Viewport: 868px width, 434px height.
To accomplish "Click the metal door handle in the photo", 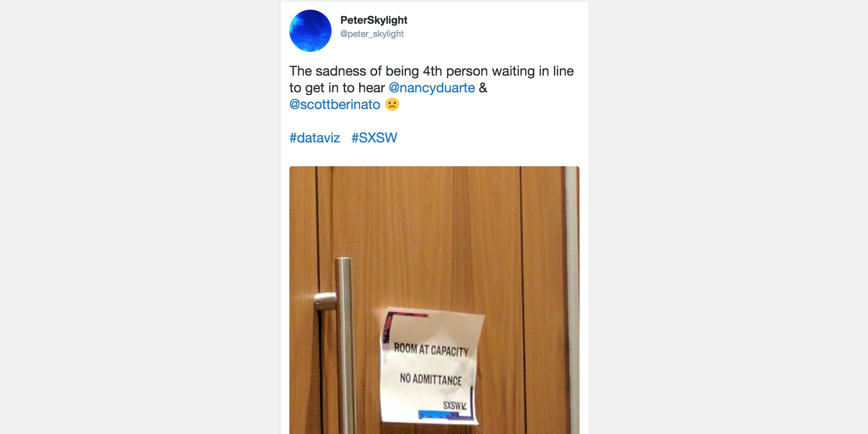I will [x=344, y=343].
